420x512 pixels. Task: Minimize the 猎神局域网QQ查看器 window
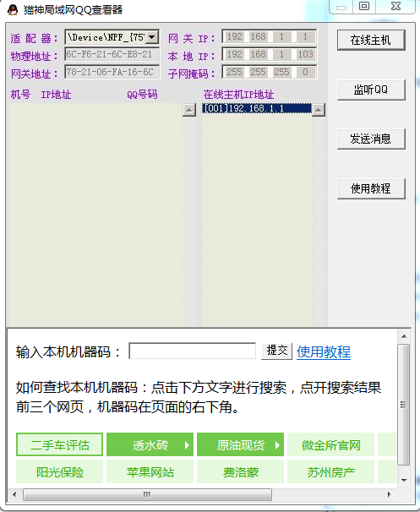tap(341, 7)
